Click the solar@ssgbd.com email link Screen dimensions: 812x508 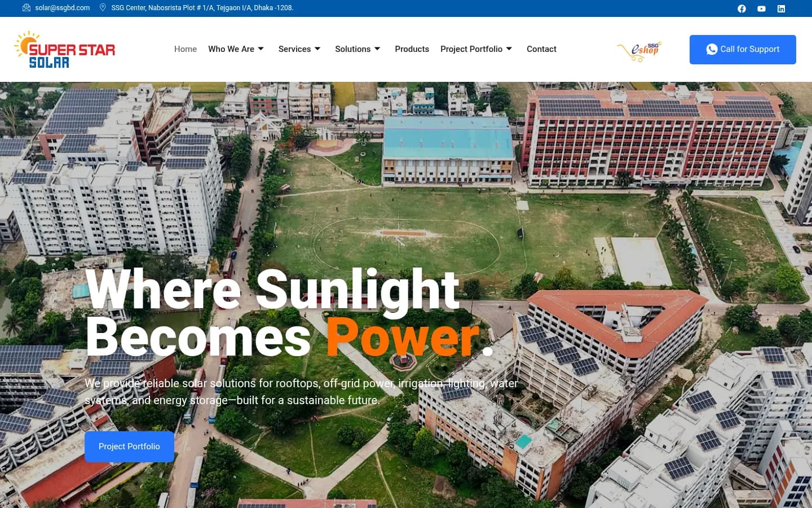pos(63,8)
